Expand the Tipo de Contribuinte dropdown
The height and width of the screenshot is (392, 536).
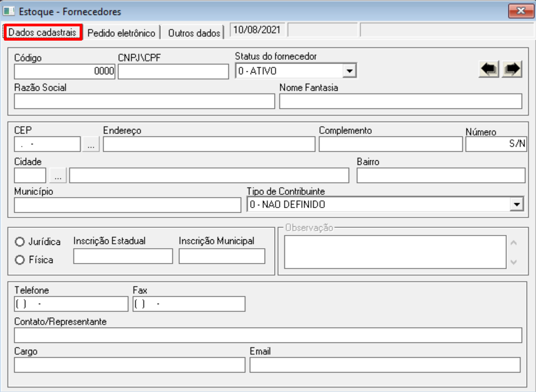click(x=517, y=204)
